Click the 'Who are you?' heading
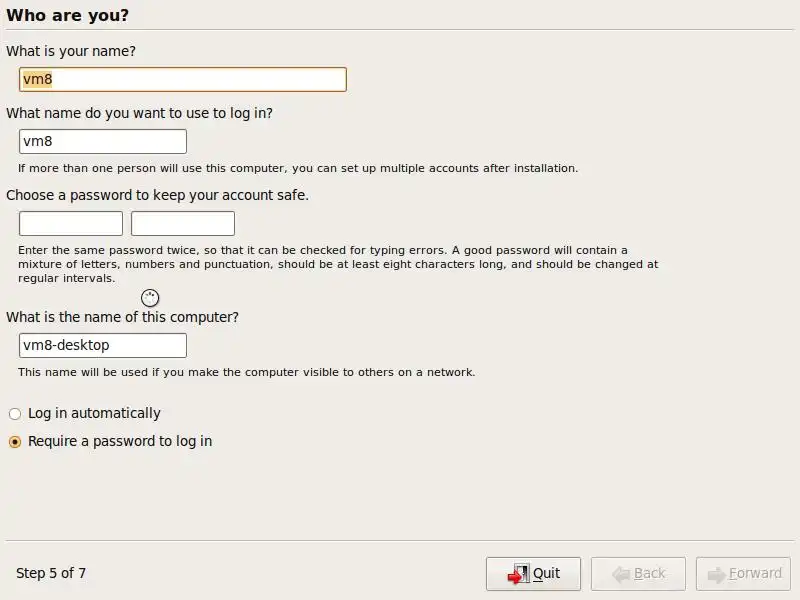The height and width of the screenshot is (600, 800). click(x=68, y=15)
